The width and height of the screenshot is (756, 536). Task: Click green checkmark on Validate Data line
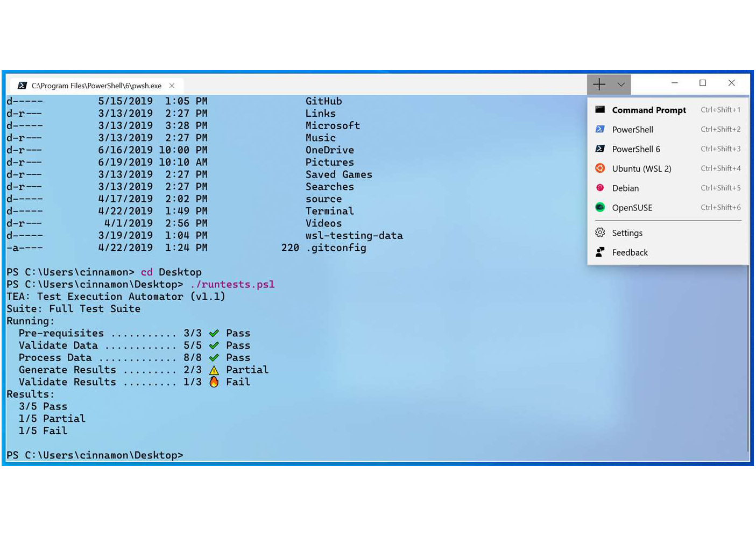click(214, 345)
